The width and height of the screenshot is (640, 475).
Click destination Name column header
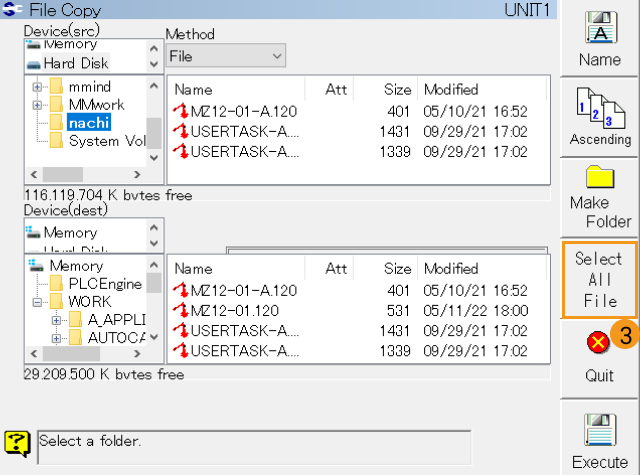tap(237, 269)
